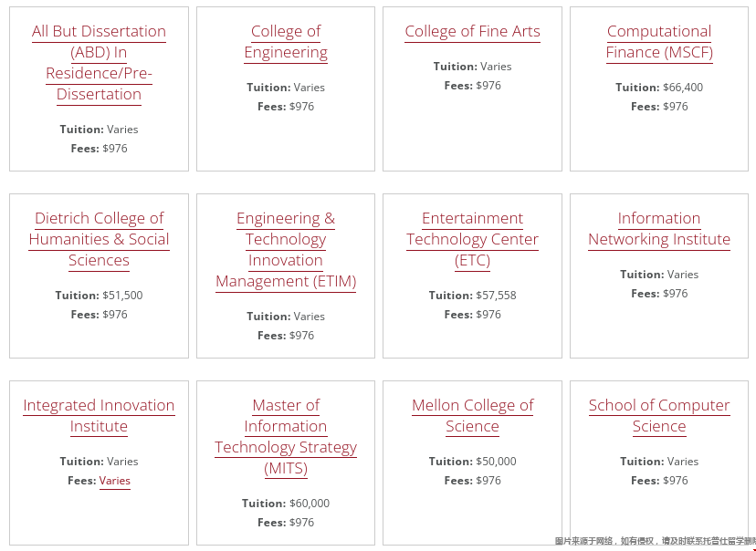Open Mellon College of Science link
Screen dimensions: 756x551
(x=473, y=416)
